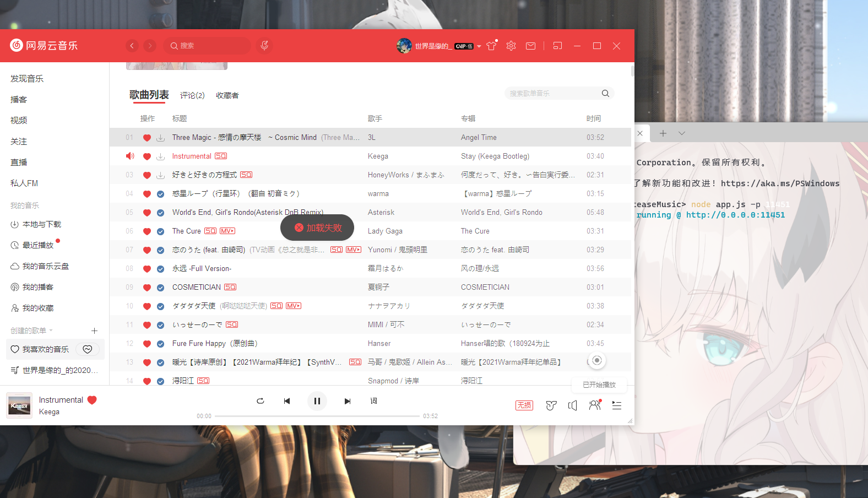Open the messages envelope icon
Image resolution: width=868 pixels, height=498 pixels.
click(530, 46)
